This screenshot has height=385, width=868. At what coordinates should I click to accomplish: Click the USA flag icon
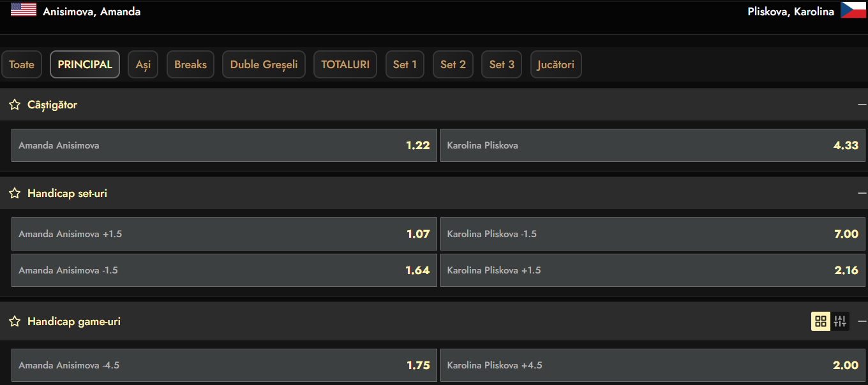pos(24,10)
